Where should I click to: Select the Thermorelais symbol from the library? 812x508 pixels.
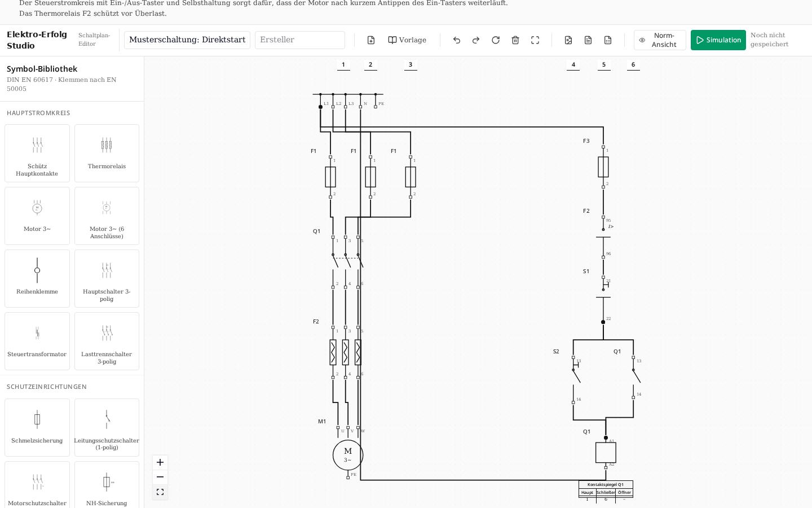pos(107,153)
